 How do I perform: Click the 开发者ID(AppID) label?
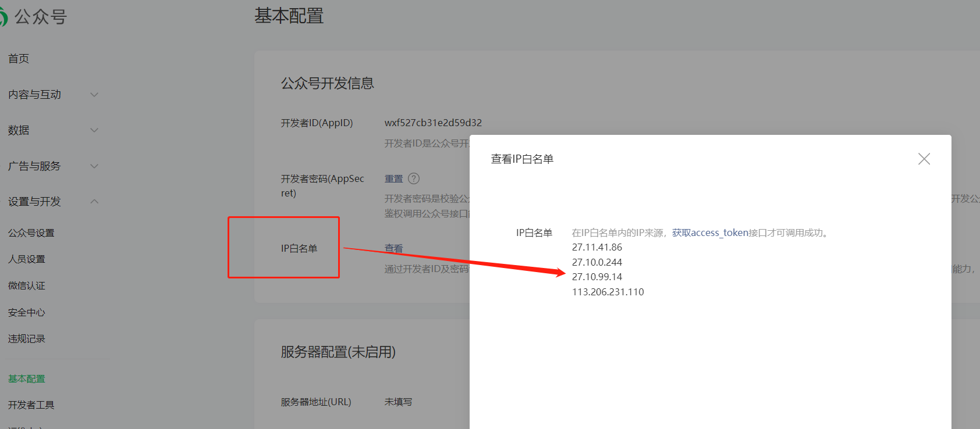317,123
